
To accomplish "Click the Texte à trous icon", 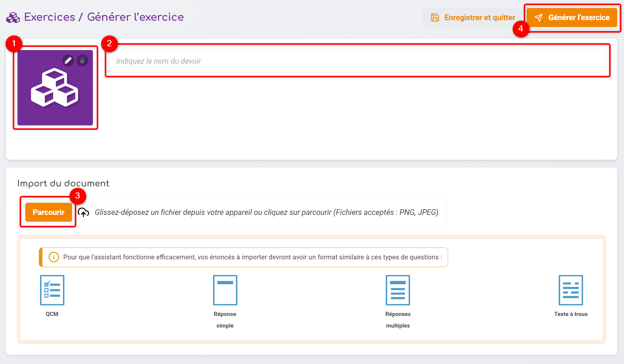I will coord(571,290).
